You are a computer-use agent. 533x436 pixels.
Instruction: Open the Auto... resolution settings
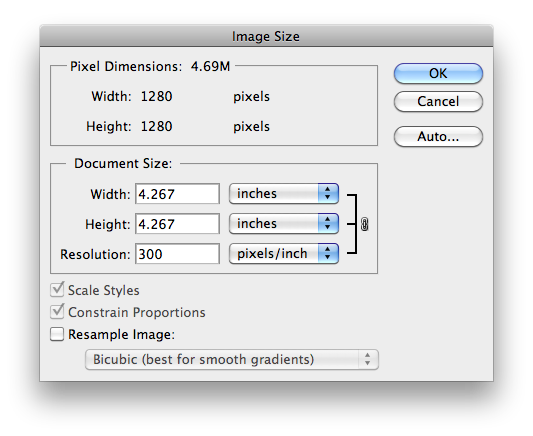click(x=438, y=137)
